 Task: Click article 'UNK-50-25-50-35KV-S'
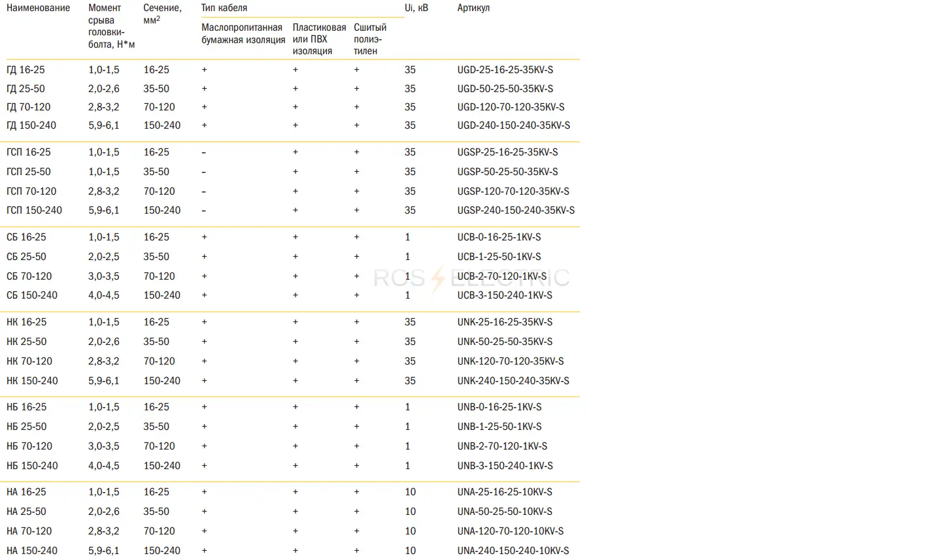(505, 342)
